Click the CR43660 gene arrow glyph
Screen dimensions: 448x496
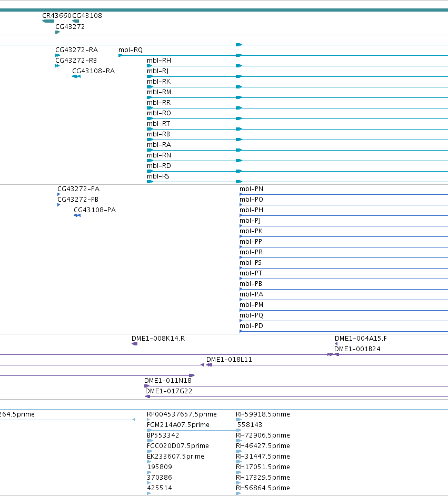48,21
